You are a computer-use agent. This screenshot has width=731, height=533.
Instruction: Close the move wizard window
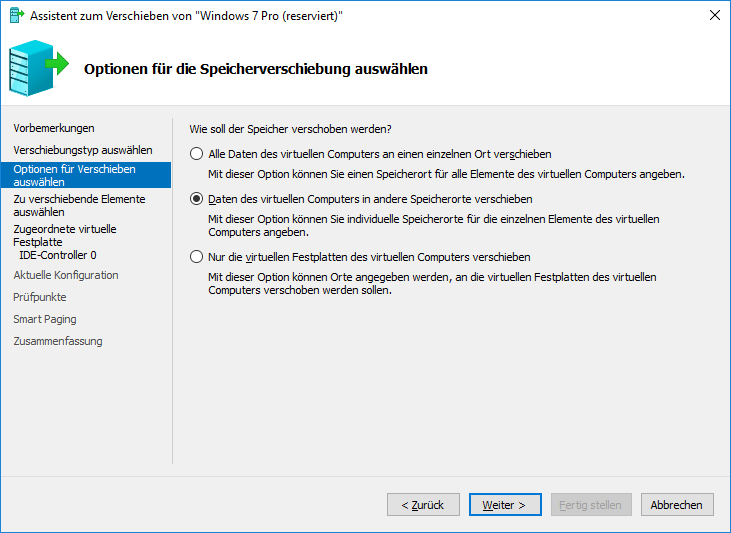coord(715,15)
